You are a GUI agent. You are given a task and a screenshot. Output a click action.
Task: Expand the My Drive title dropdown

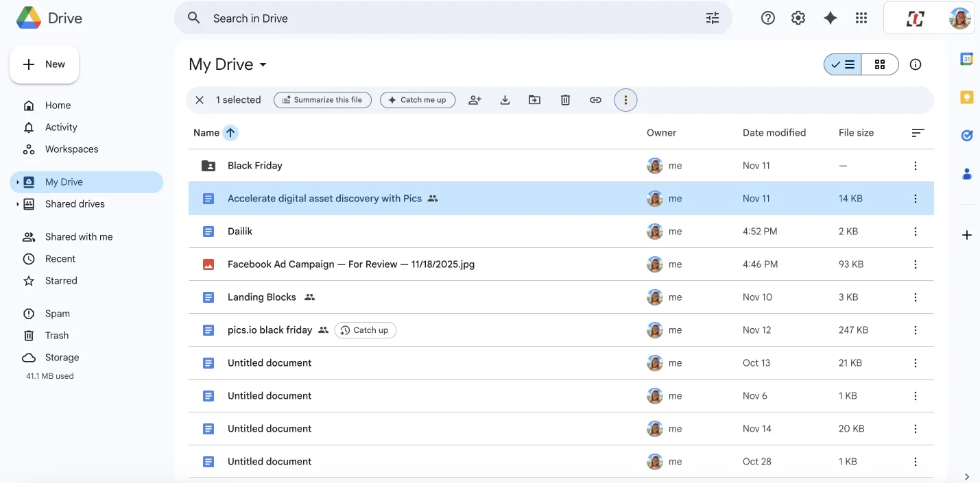click(x=262, y=65)
